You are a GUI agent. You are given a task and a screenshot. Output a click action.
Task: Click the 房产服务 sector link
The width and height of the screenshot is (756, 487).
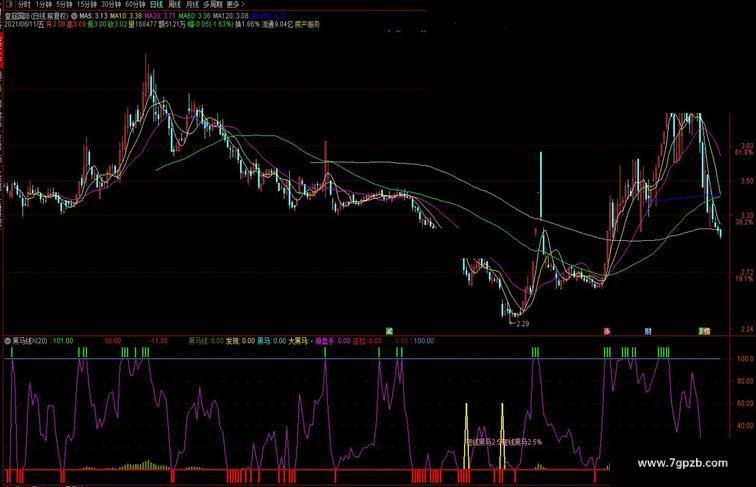(307, 24)
